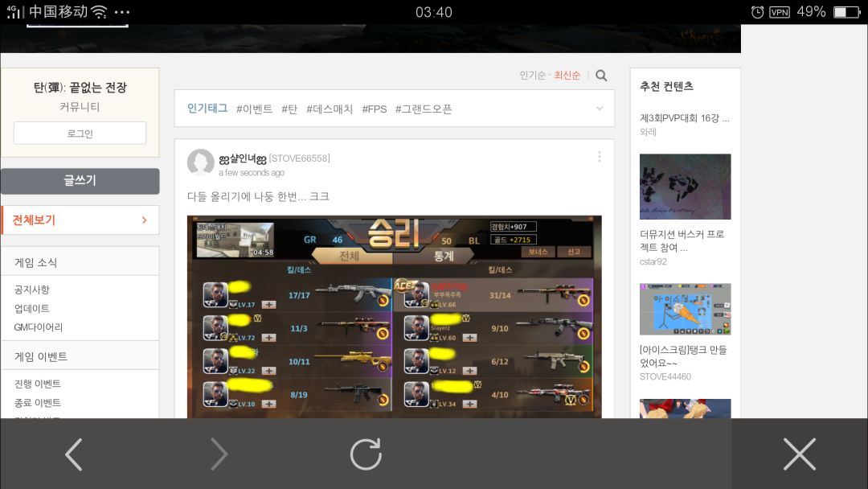Click author name 와레

[x=648, y=132]
